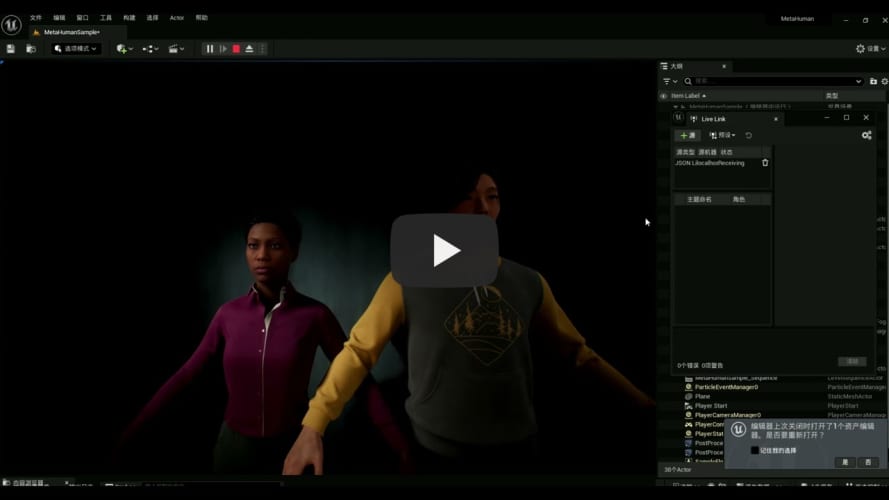Open the play options three-dot menu
The height and width of the screenshot is (500, 889).
pos(262,49)
